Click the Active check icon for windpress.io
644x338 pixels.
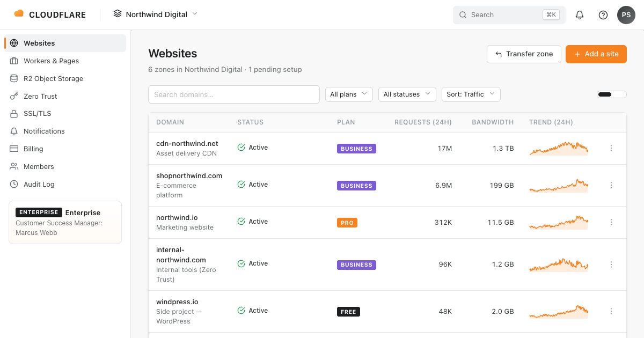(x=241, y=311)
